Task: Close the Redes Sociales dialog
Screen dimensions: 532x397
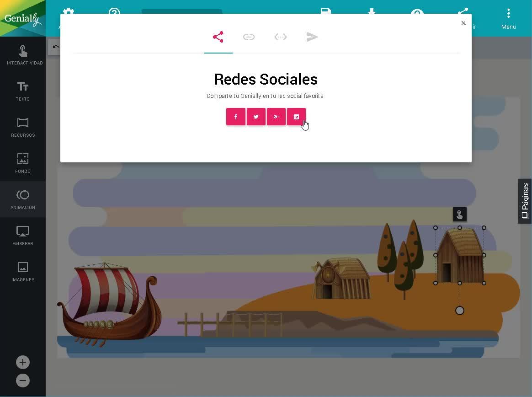Action: click(463, 23)
